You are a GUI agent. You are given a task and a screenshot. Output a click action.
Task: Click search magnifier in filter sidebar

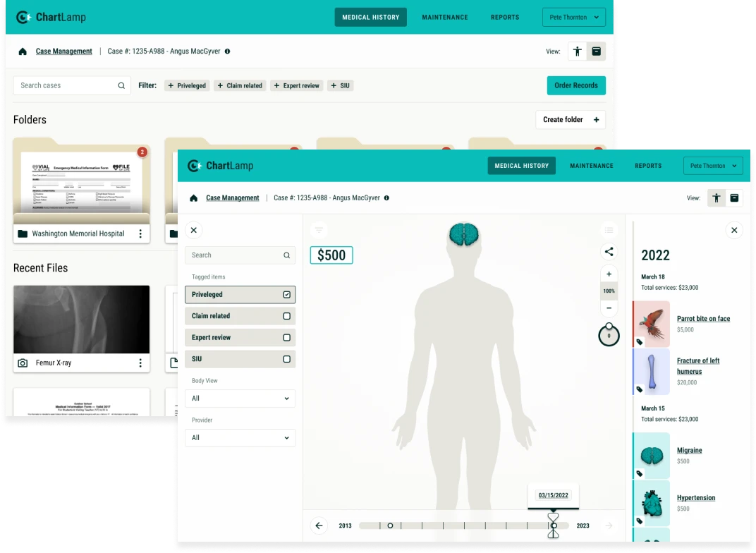coord(287,255)
